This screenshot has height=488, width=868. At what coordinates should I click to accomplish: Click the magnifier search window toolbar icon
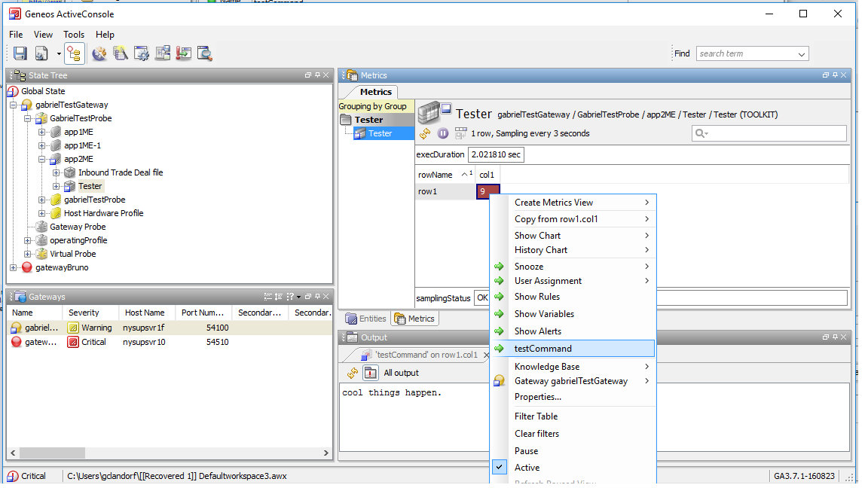[204, 53]
